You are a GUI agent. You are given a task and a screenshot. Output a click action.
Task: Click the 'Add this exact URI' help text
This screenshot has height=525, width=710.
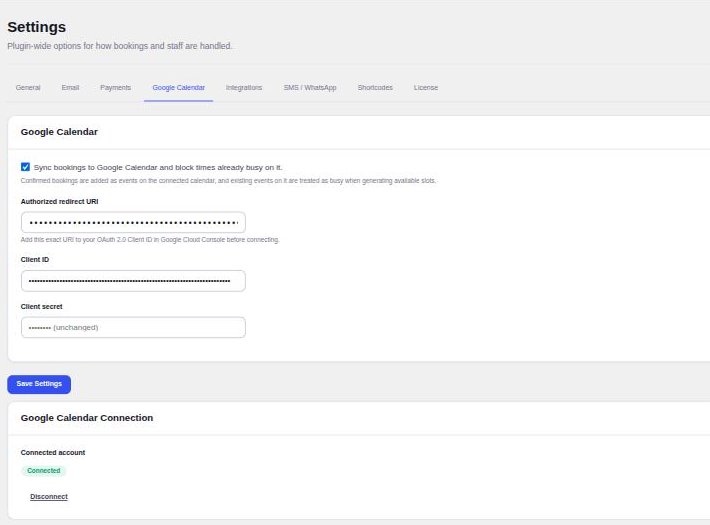pyautogui.click(x=150, y=240)
